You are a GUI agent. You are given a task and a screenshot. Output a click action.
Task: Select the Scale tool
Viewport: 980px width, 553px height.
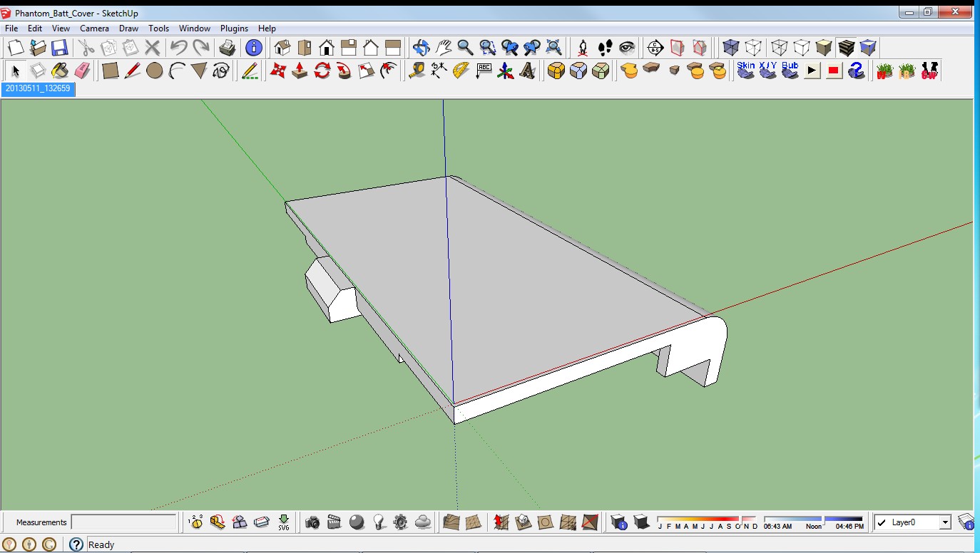367,71
